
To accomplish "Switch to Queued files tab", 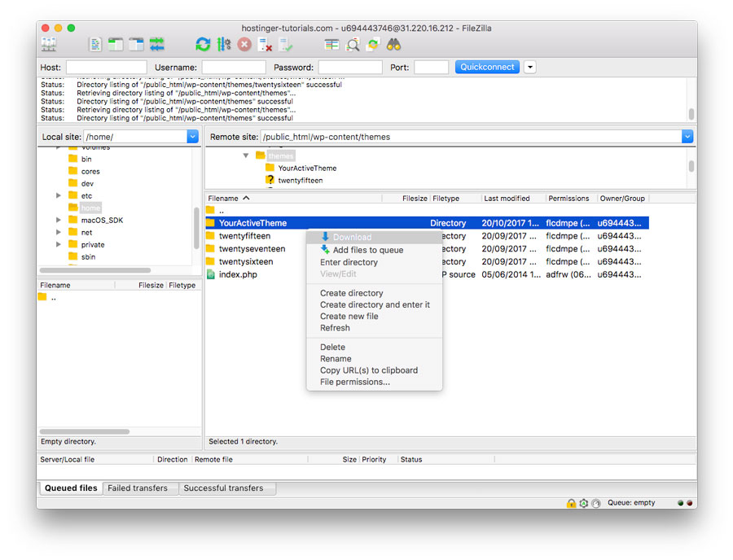I will tap(71, 488).
